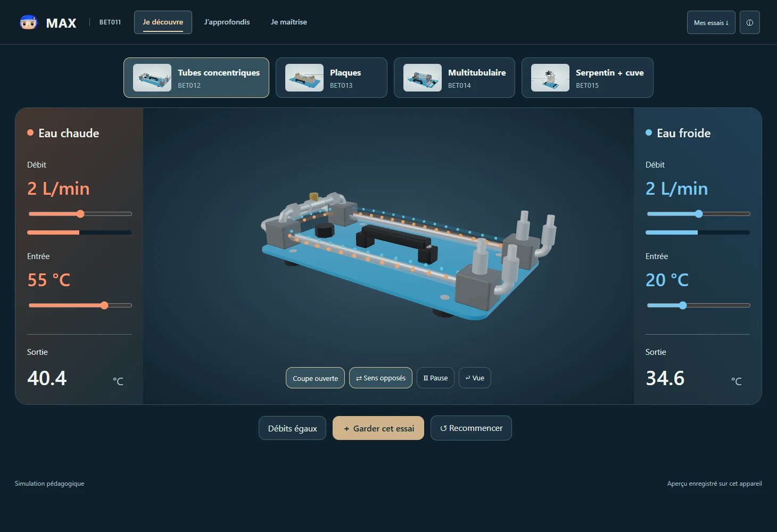Viewport: 777px width, 532px height.
Task: Select Multitubulaire BET014 exchanger card
Action: coord(454,78)
